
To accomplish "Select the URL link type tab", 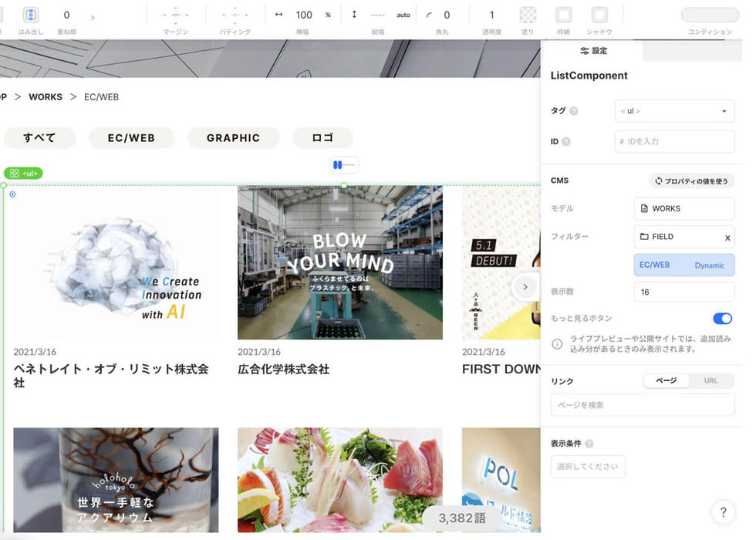I will coord(710,380).
